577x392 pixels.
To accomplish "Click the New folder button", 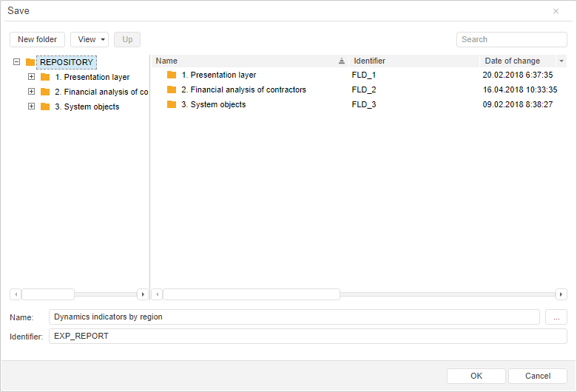I will tap(38, 39).
